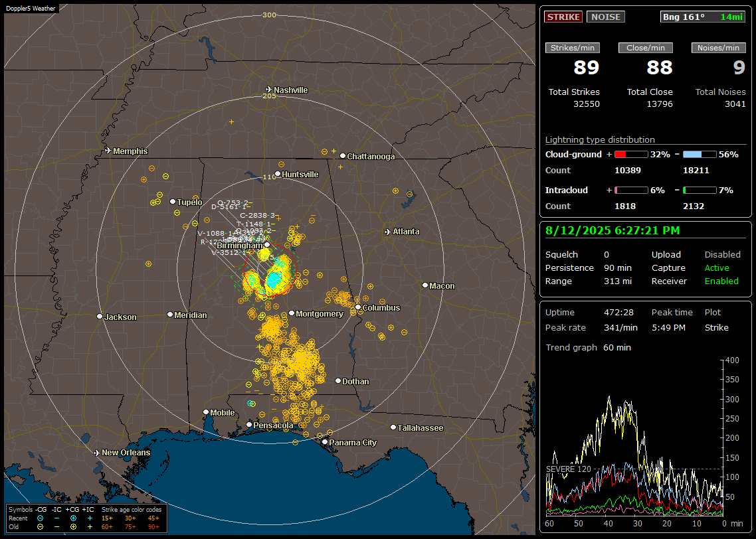
Task: Toggle the STRIKE indicator
Action: (x=563, y=17)
